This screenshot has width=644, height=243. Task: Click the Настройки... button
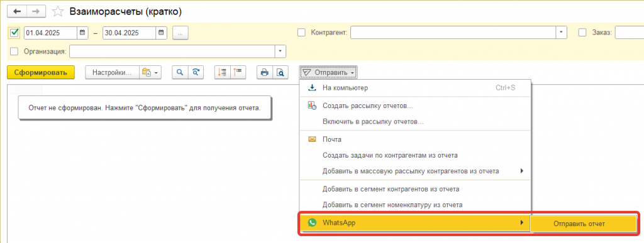click(x=112, y=73)
